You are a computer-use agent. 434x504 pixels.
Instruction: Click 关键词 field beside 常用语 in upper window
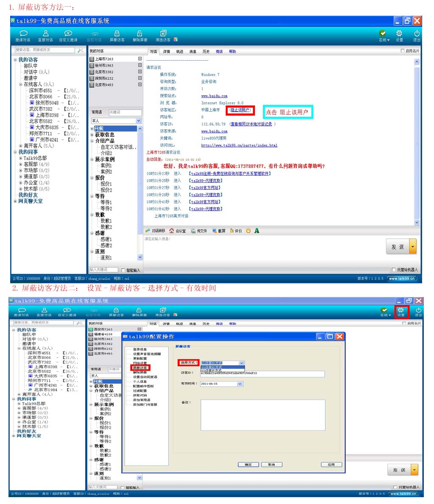click(125, 112)
